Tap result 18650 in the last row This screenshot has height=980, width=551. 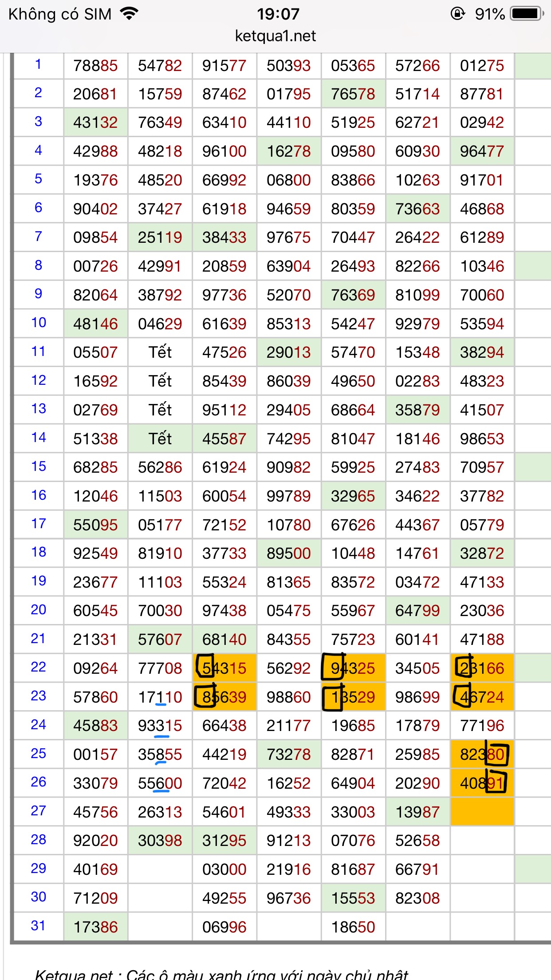353,927
